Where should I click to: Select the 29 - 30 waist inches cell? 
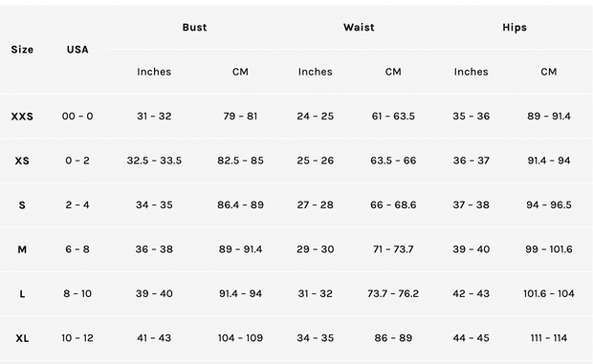tap(315, 249)
